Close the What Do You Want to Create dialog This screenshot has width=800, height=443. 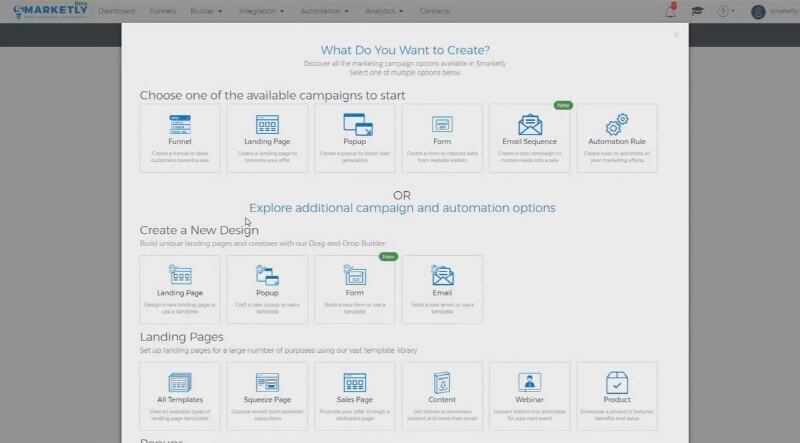(677, 35)
